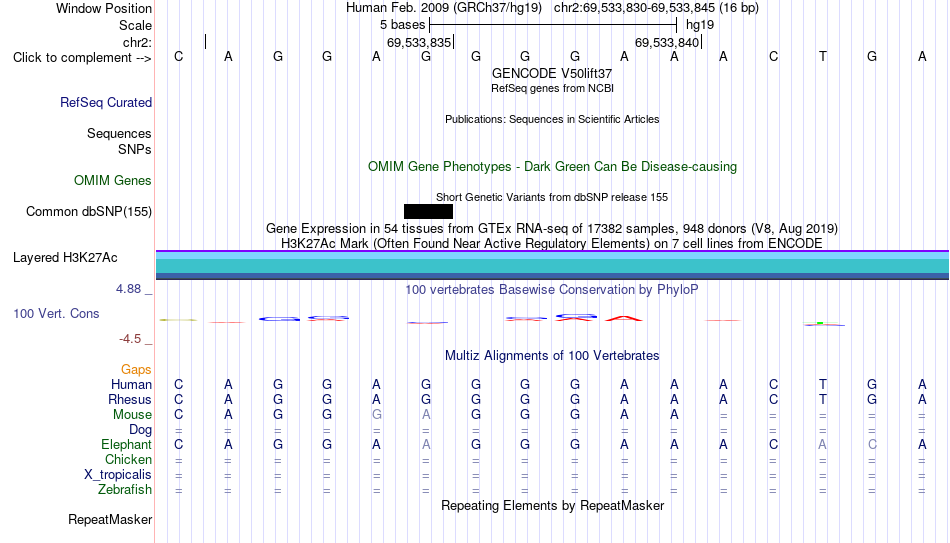Click 'Publications: Sequences in Scientific Articles' title

pos(552,119)
